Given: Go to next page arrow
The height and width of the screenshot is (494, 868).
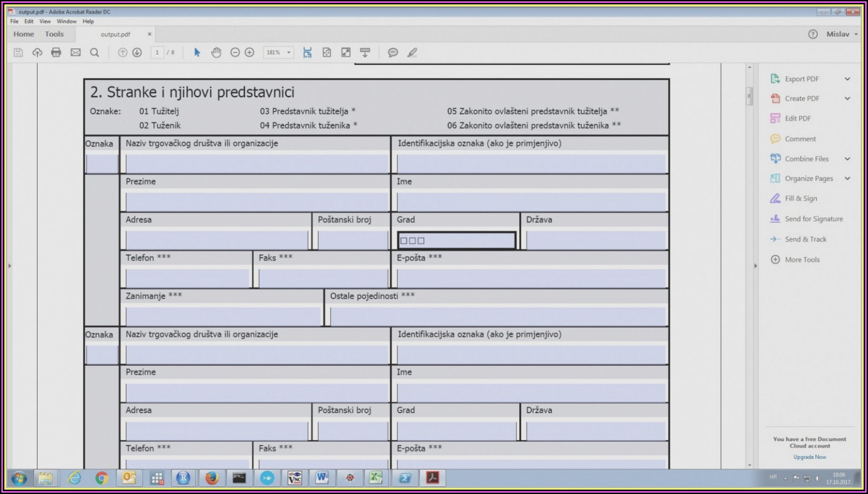Looking at the screenshot, I should pos(137,53).
